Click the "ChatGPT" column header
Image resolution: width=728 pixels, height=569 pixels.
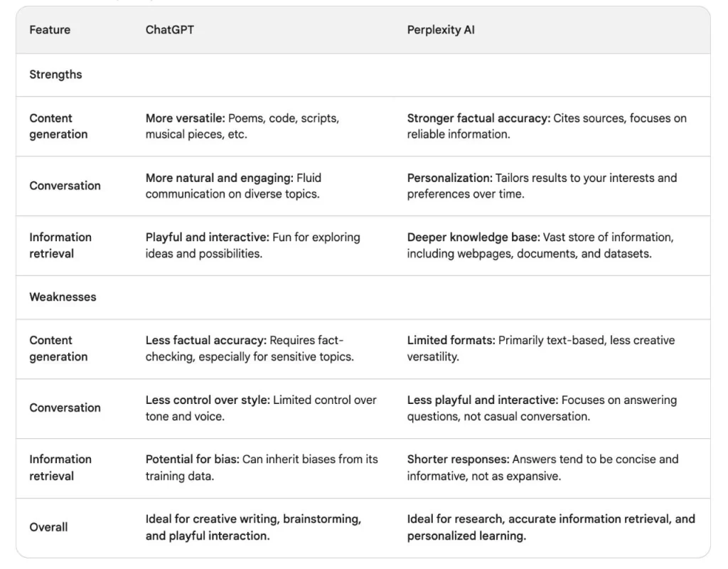[x=169, y=30]
